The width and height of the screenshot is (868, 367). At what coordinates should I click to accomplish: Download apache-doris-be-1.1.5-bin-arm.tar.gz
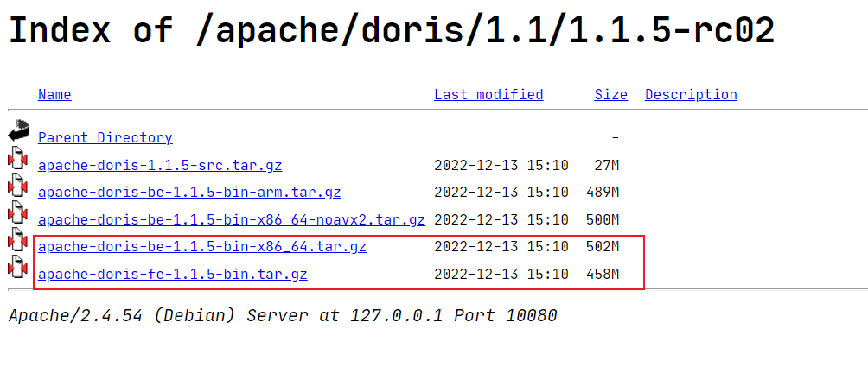coord(183,192)
